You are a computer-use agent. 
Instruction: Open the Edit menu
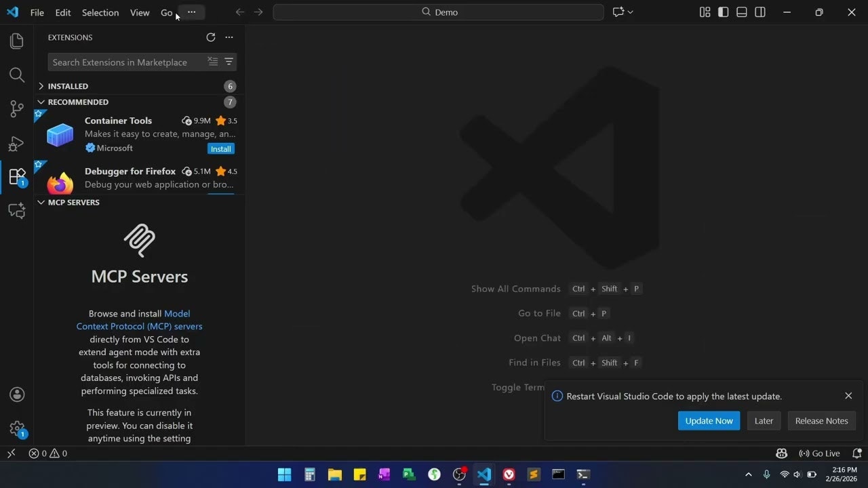click(x=63, y=12)
